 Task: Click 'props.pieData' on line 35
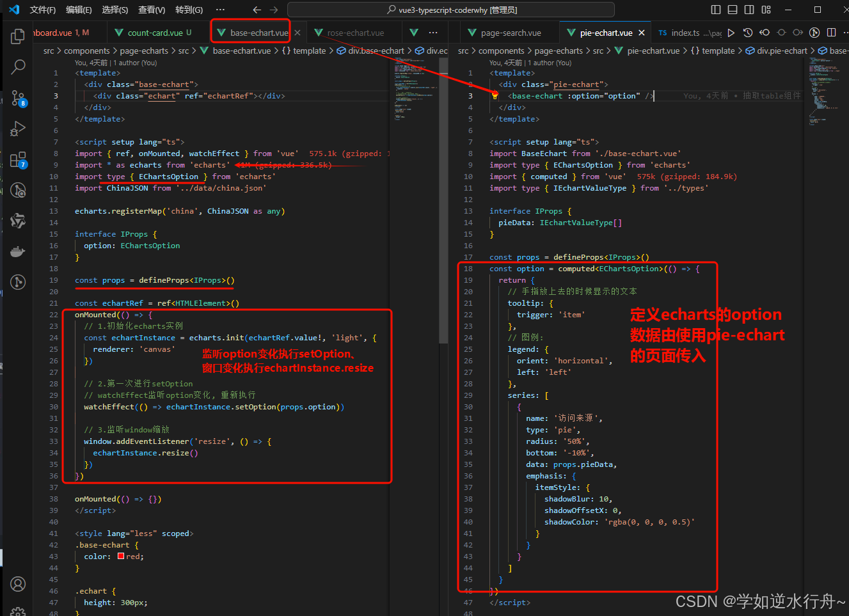pos(582,464)
